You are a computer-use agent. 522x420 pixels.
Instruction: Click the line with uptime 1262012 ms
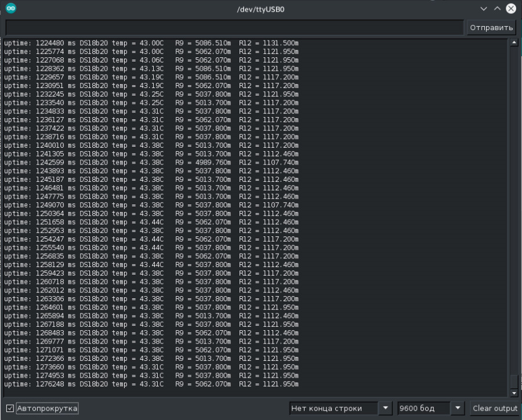151,290
